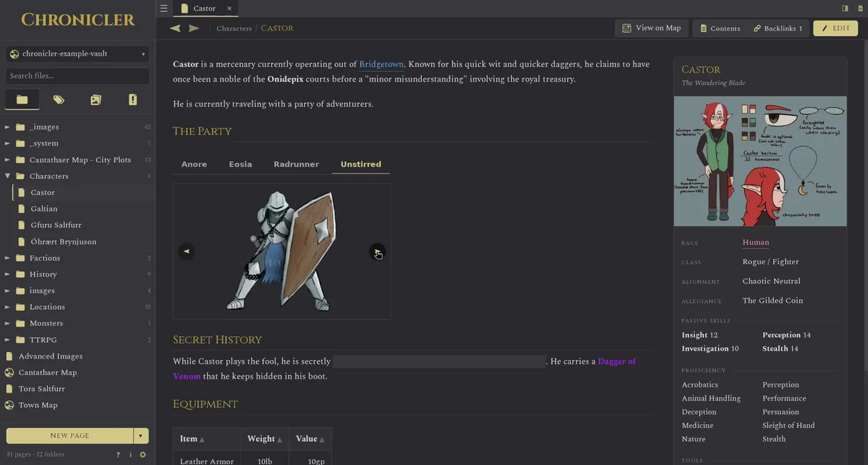Close the Castor tab
The image size is (868, 465).
point(229,8)
